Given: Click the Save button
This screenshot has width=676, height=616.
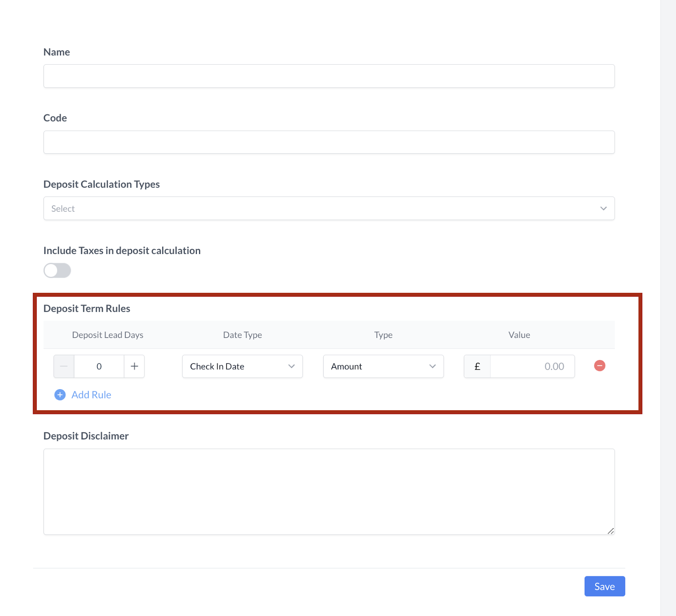Looking at the screenshot, I should tap(604, 586).
